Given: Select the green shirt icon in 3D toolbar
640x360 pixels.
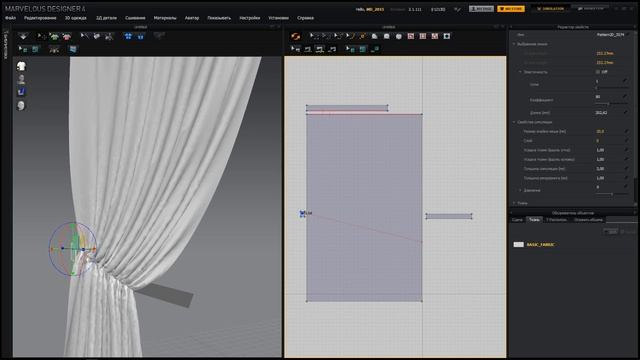Looking at the screenshot, I should 54,37.
